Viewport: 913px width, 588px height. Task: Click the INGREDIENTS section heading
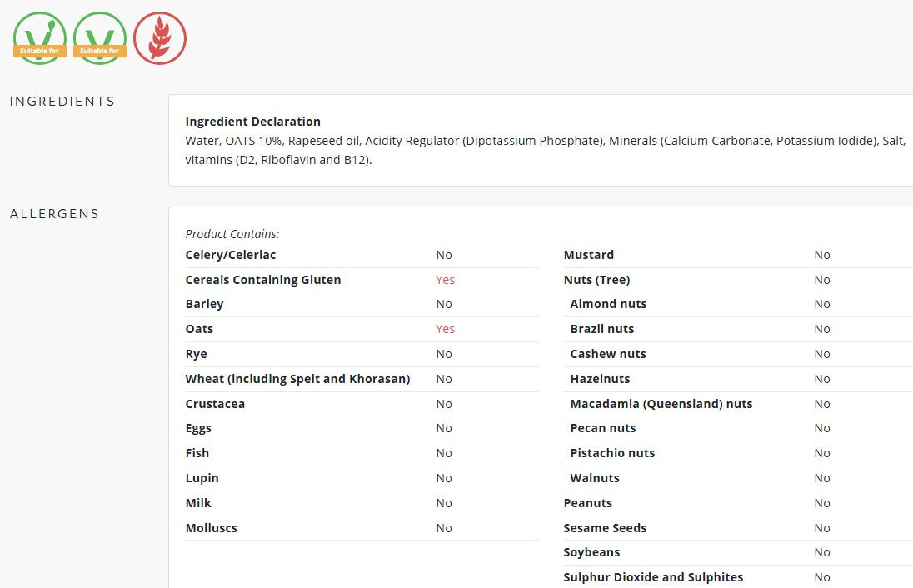[x=62, y=102]
